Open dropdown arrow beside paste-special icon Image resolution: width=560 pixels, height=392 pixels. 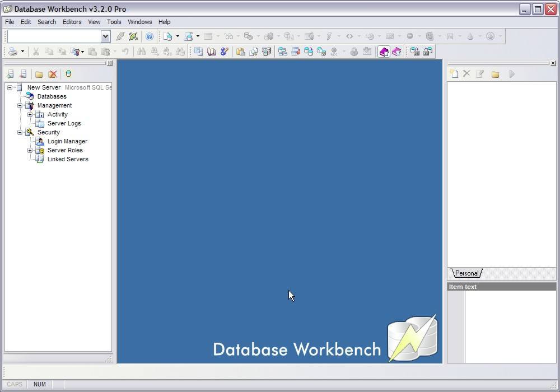(82, 52)
